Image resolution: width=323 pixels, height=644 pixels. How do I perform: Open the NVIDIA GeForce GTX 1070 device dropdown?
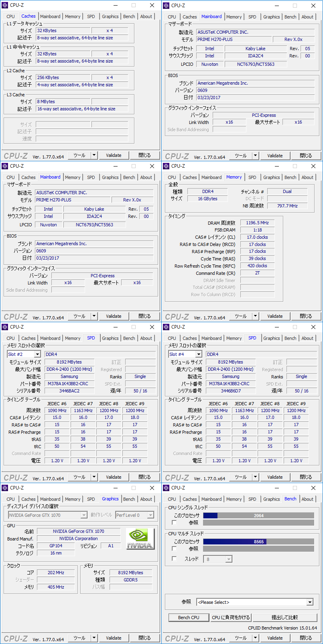(84, 515)
